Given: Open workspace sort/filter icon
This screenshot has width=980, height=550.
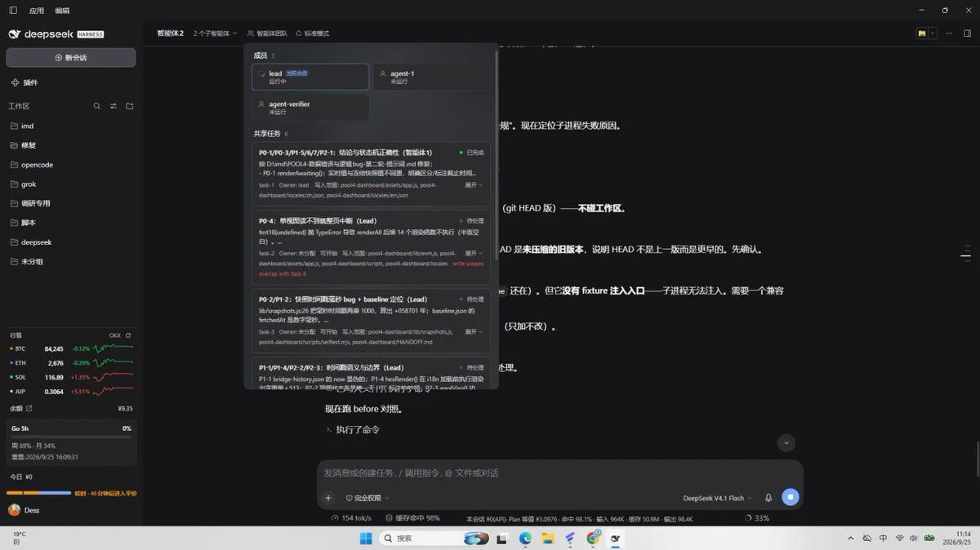Looking at the screenshot, I should tap(114, 106).
